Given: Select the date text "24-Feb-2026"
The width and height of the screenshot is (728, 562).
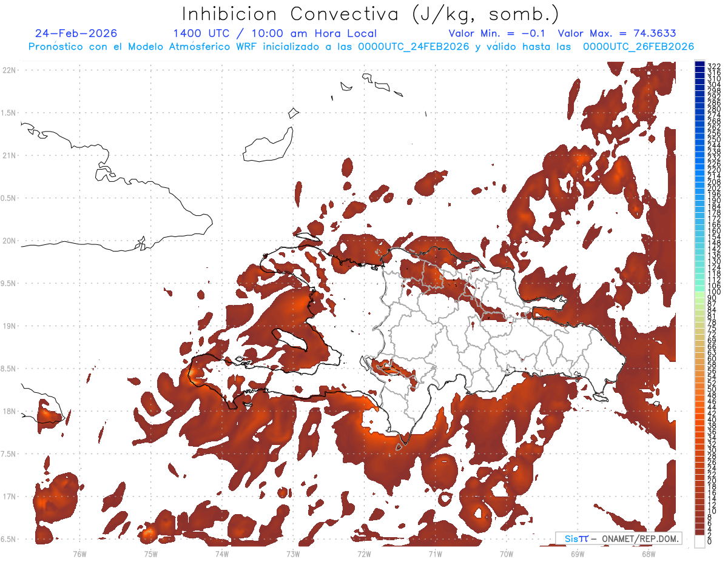Looking at the screenshot, I should point(76,33).
